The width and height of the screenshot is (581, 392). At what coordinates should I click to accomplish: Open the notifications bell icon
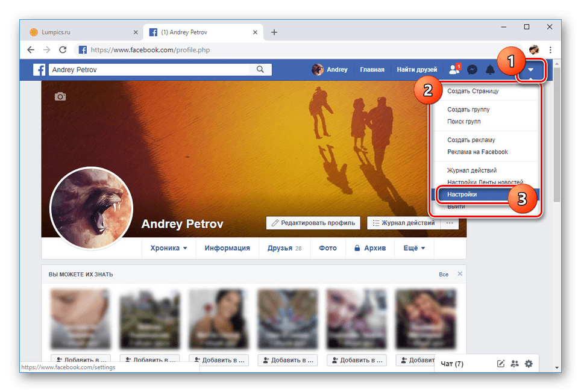tap(490, 70)
